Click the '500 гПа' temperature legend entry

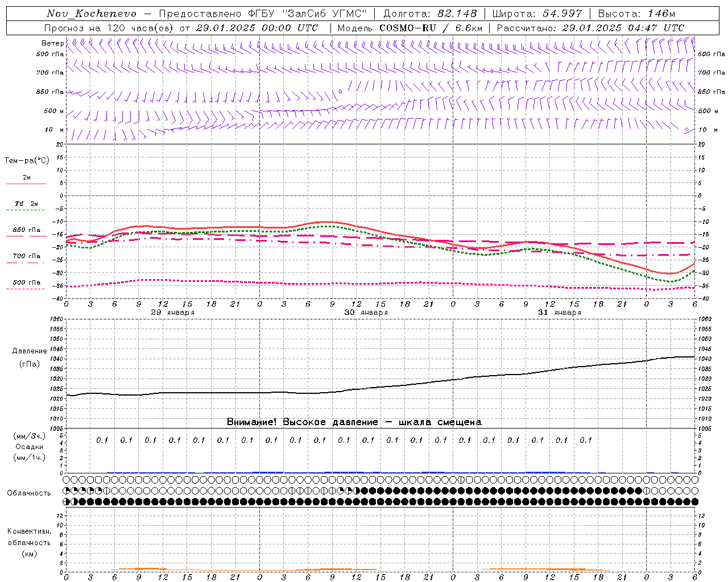(27, 282)
